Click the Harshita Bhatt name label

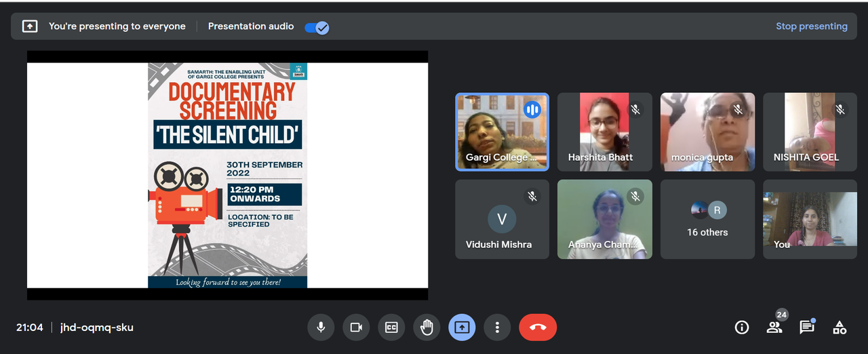pos(600,157)
